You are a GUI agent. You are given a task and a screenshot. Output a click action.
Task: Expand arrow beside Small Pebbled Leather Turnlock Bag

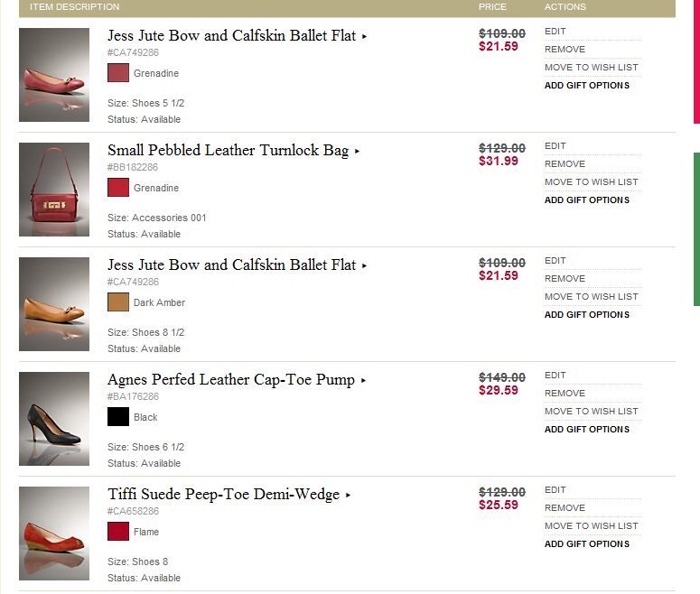(x=358, y=152)
